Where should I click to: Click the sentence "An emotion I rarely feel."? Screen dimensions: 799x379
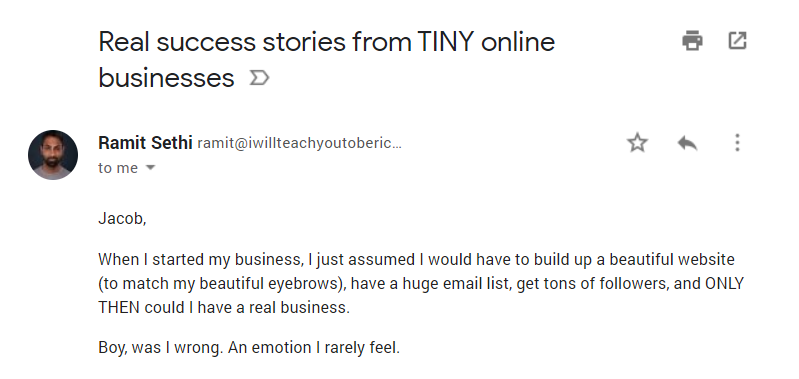click(x=314, y=348)
